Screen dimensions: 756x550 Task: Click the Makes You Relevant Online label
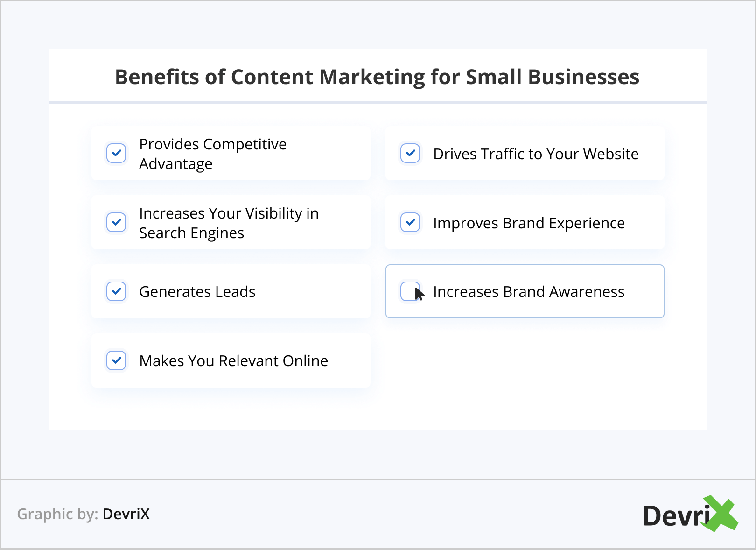[233, 361]
